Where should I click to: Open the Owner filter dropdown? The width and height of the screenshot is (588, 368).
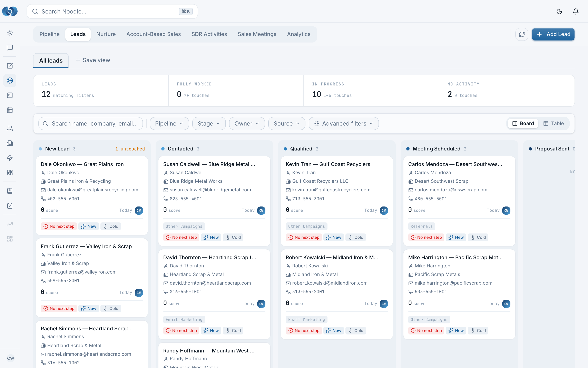(x=247, y=123)
